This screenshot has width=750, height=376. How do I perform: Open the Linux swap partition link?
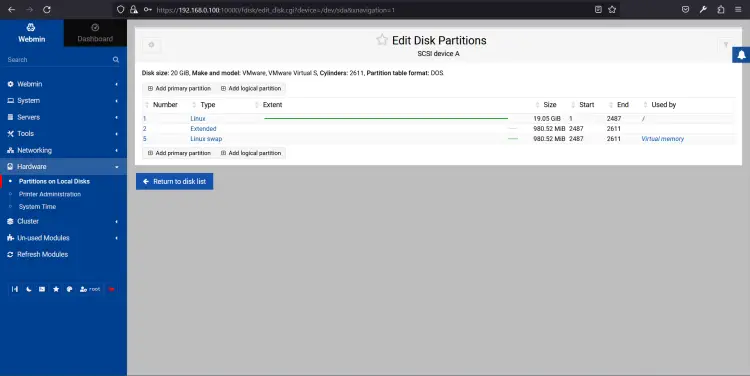206,139
